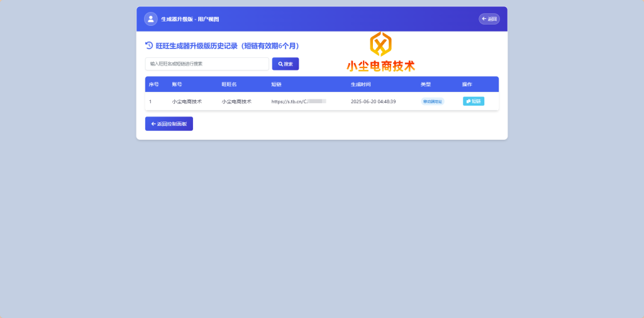Viewport: 644px width, 318px height.
Task: Click the 返回 button in top-right header
Action: click(489, 19)
